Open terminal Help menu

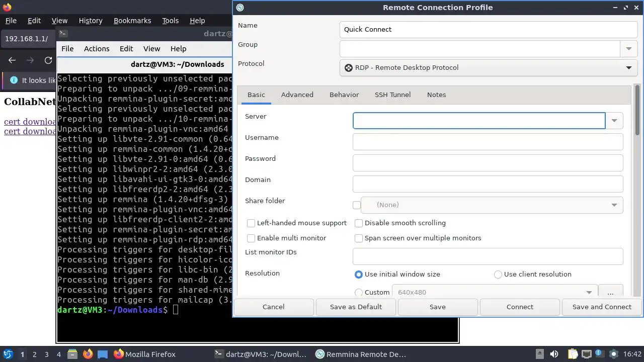[x=179, y=49]
